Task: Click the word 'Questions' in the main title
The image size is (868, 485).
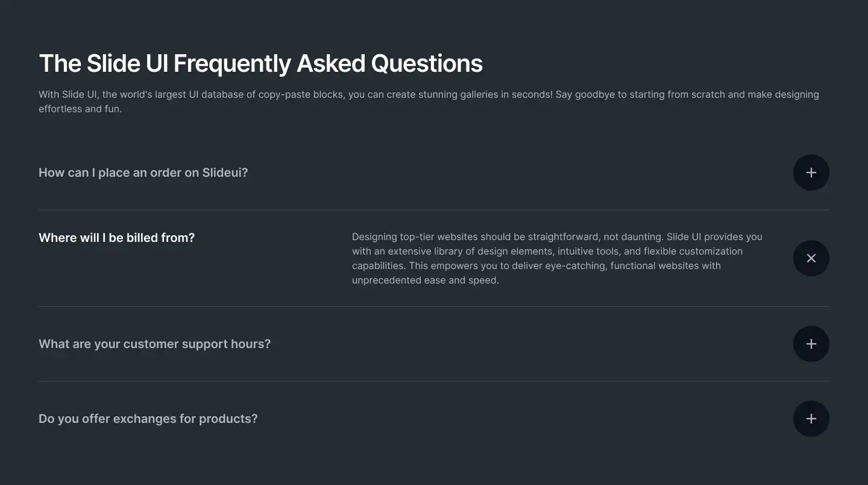Action: [426, 63]
